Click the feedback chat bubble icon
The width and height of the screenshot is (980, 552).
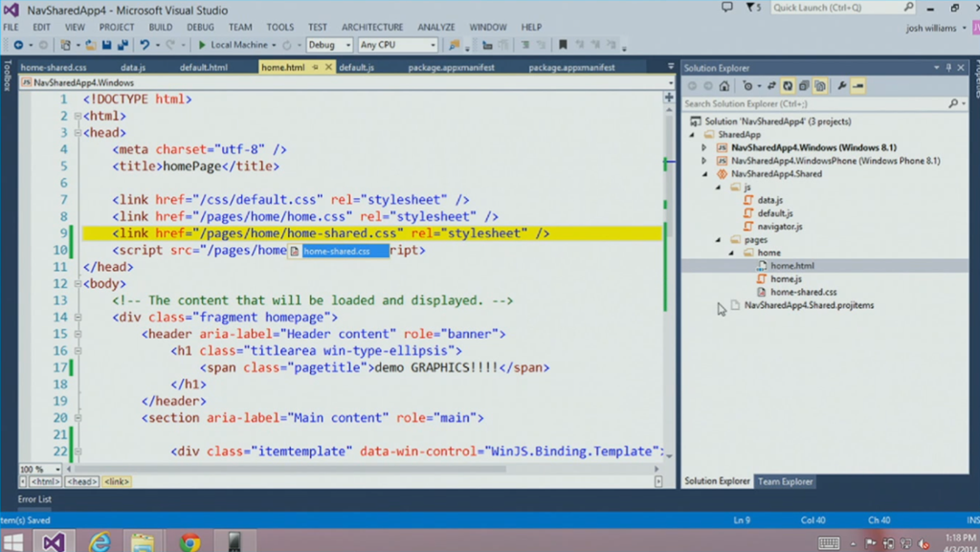pyautogui.click(x=727, y=8)
